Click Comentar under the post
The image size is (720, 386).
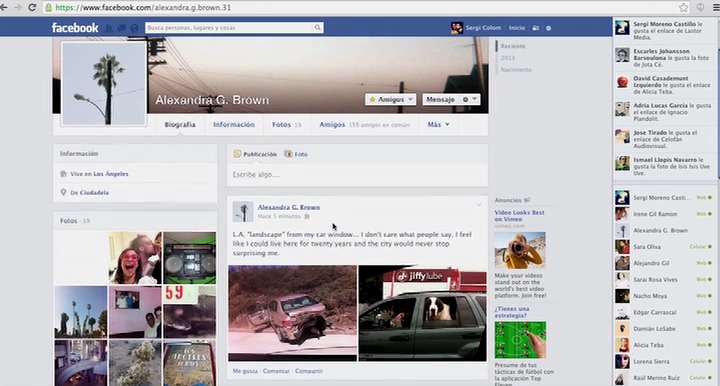click(x=276, y=371)
